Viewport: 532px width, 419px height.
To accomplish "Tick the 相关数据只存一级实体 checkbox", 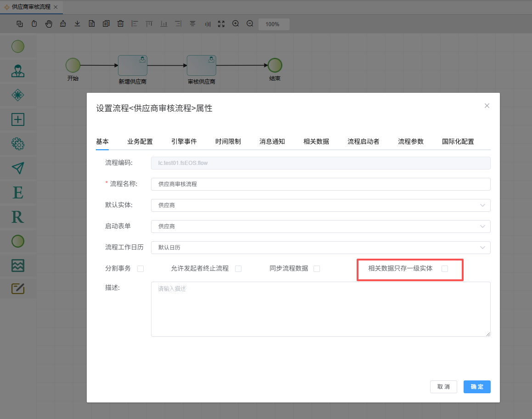I will point(444,269).
